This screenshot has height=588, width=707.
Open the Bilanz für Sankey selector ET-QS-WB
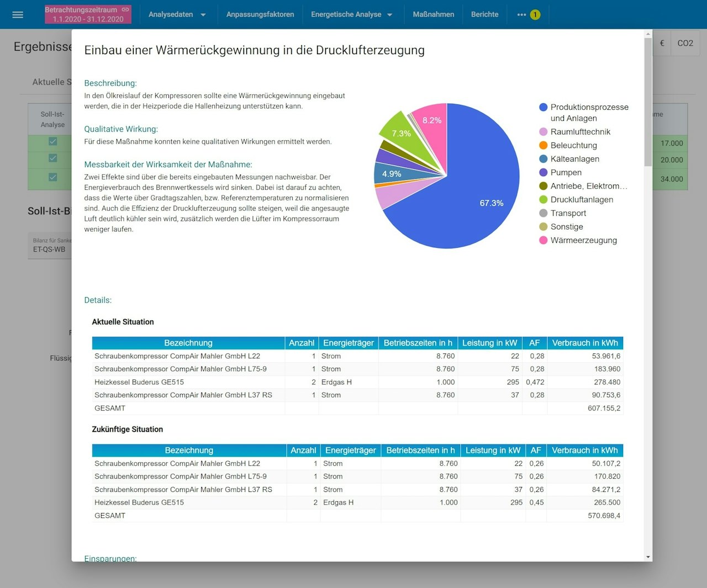click(50, 246)
